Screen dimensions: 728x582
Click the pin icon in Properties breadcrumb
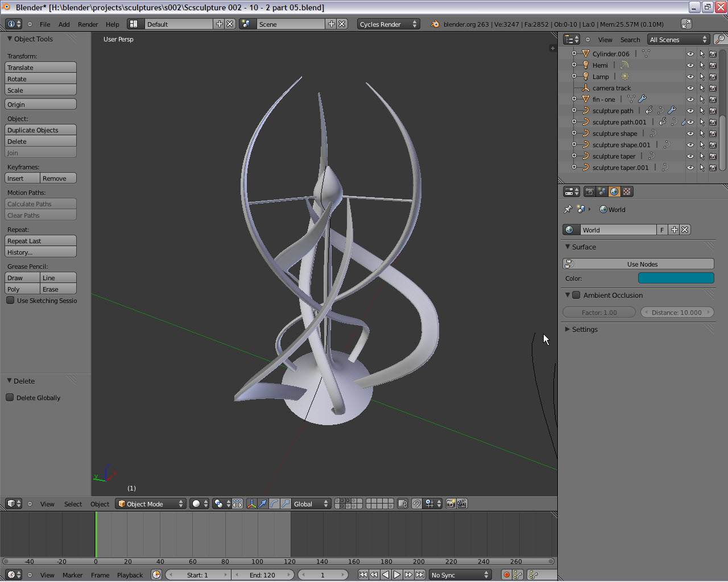coord(568,209)
